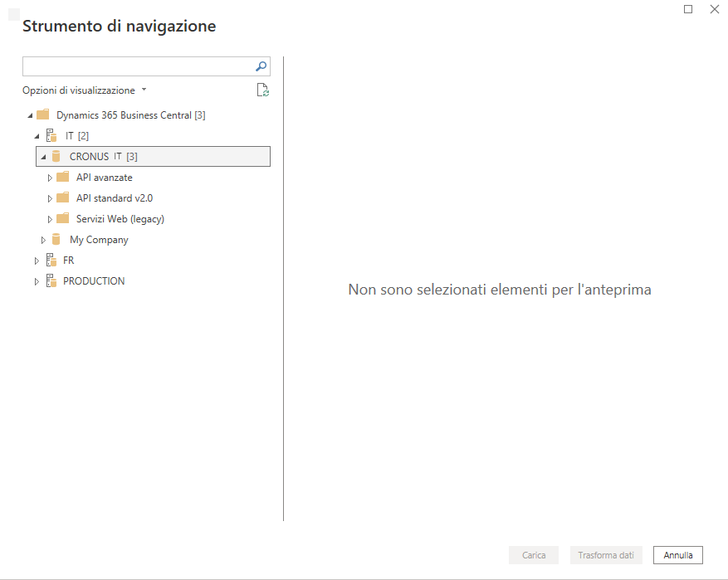Click the Annulla button
728x580 pixels.
coord(678,555)
